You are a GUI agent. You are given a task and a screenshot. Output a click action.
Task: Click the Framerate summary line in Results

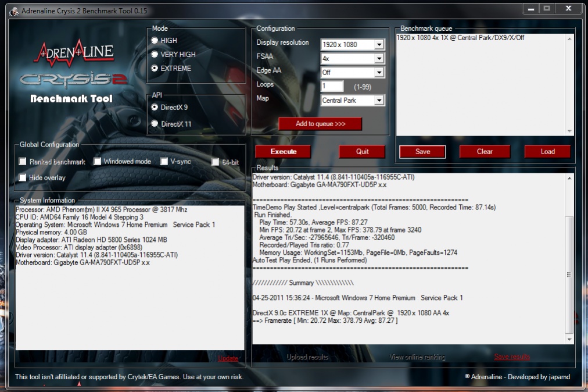(325, 320)
